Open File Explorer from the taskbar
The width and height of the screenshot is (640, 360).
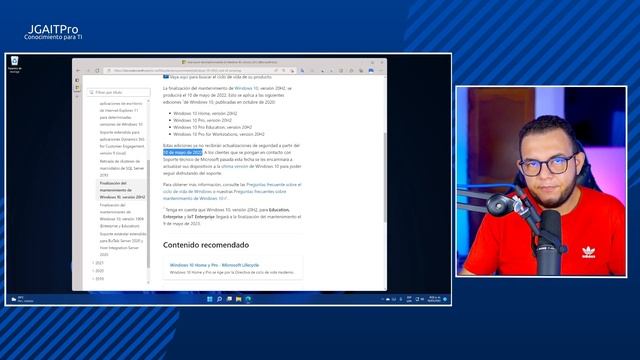238,299
